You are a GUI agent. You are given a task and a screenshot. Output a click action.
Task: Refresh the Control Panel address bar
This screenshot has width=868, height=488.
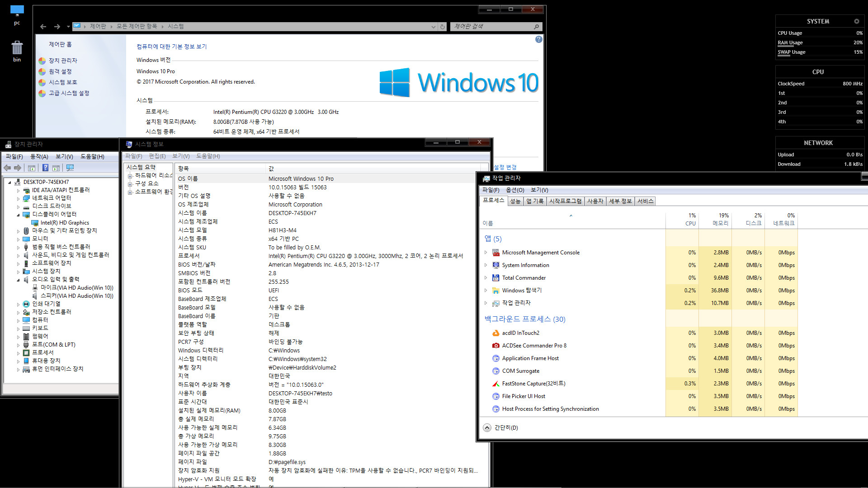443,27
